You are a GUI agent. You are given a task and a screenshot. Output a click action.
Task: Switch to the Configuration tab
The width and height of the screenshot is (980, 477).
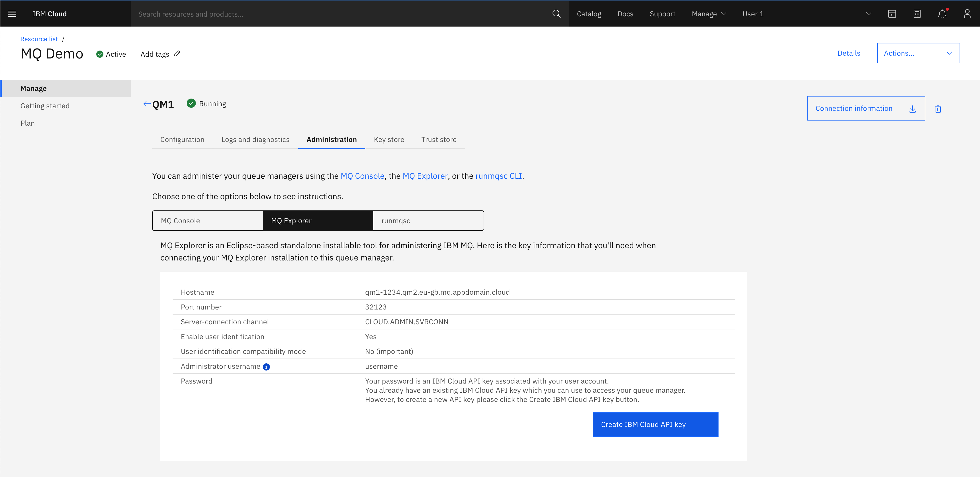point(182,140)
